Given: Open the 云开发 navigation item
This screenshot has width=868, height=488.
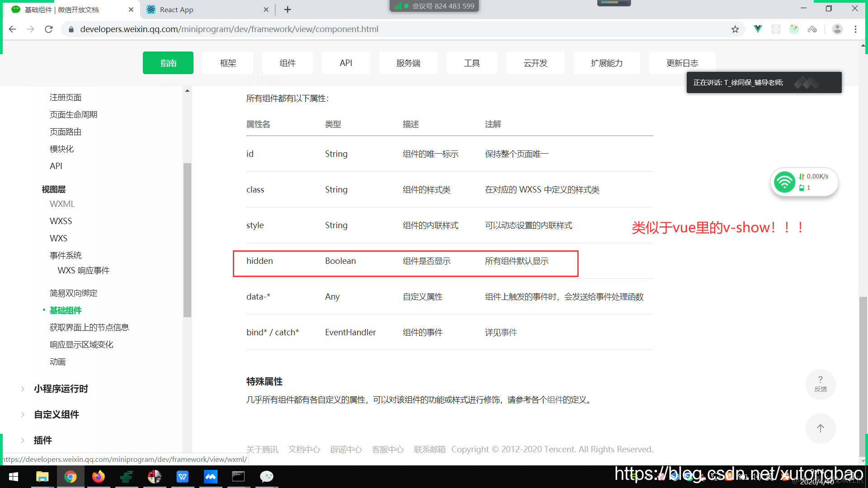Looking at the screenshot, I should (535, 63).
